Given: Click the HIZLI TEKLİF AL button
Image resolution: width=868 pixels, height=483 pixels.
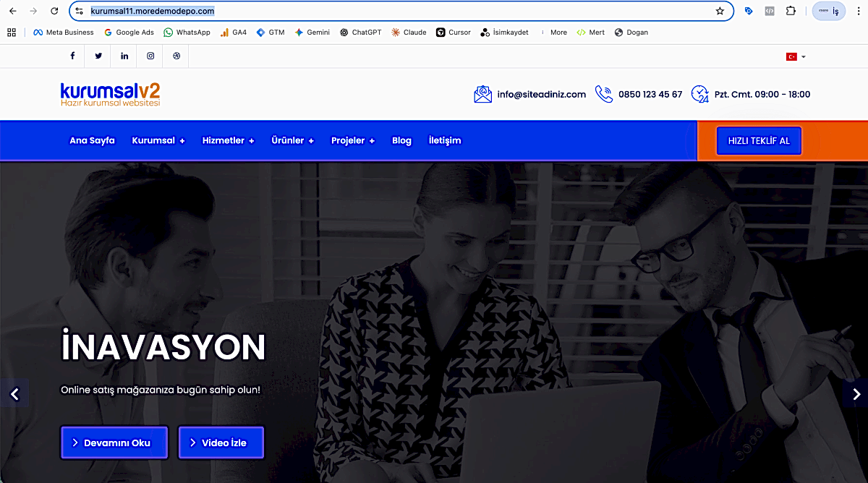Looking at the screenshot, I should point(759,141).
